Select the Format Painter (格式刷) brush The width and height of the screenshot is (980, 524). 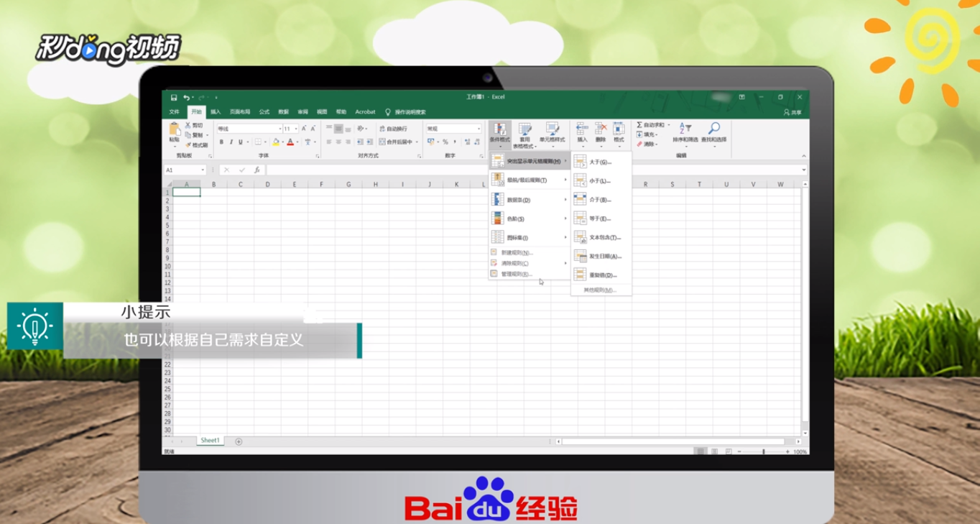click(188, 145)
